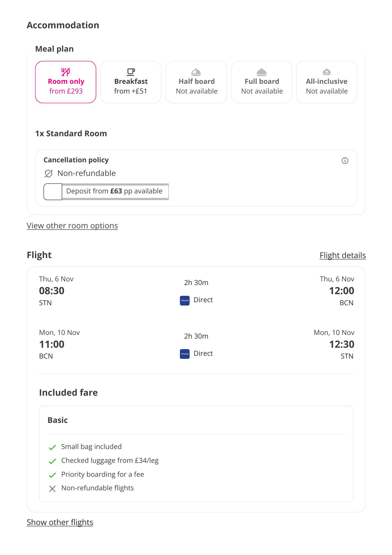
Task: Click the Room only crossed cutlery icon
Action: (66, 72)
